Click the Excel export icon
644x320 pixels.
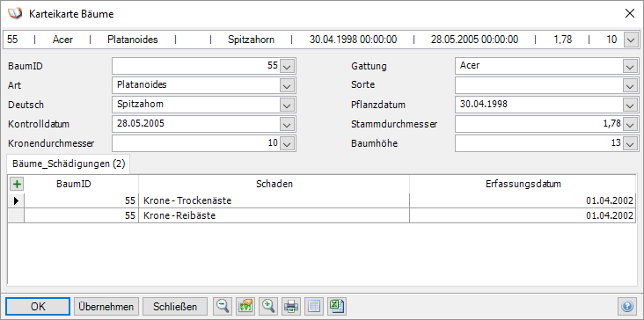pos(338,307)
